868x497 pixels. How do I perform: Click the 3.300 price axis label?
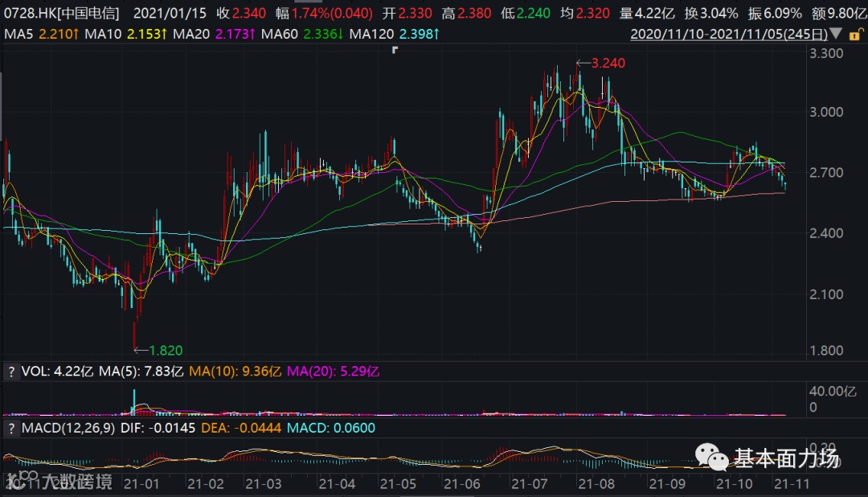(826, 53)
